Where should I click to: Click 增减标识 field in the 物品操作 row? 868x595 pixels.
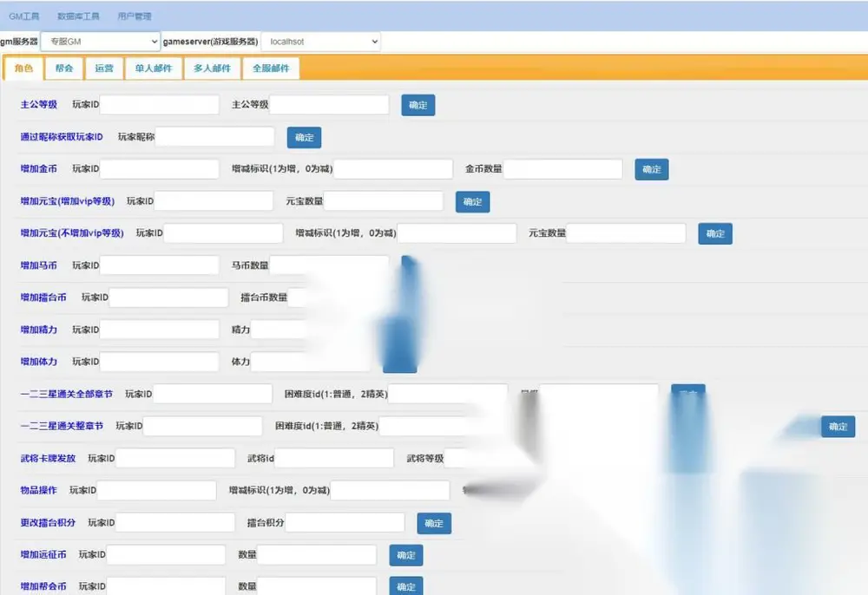pyautogui.click(x=390, y=490)
